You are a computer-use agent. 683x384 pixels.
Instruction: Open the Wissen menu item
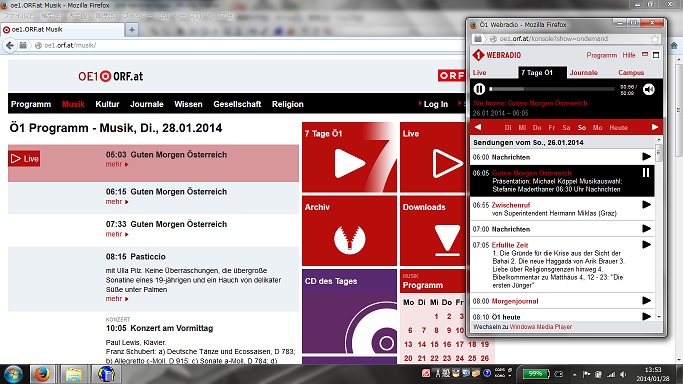point(188,104)
